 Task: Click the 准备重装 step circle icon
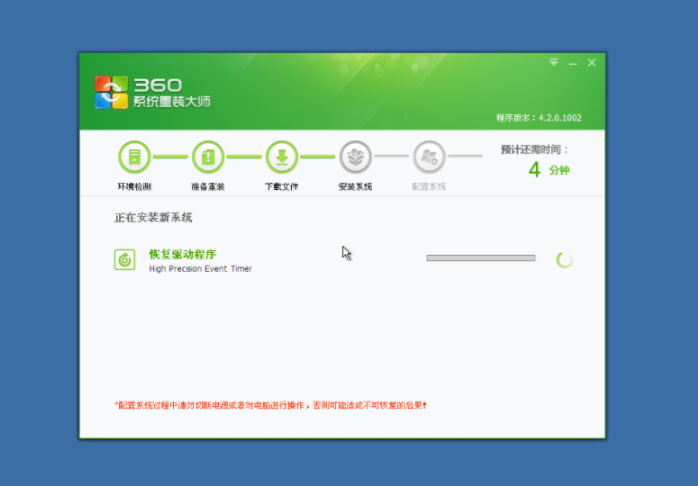(208, 157)
